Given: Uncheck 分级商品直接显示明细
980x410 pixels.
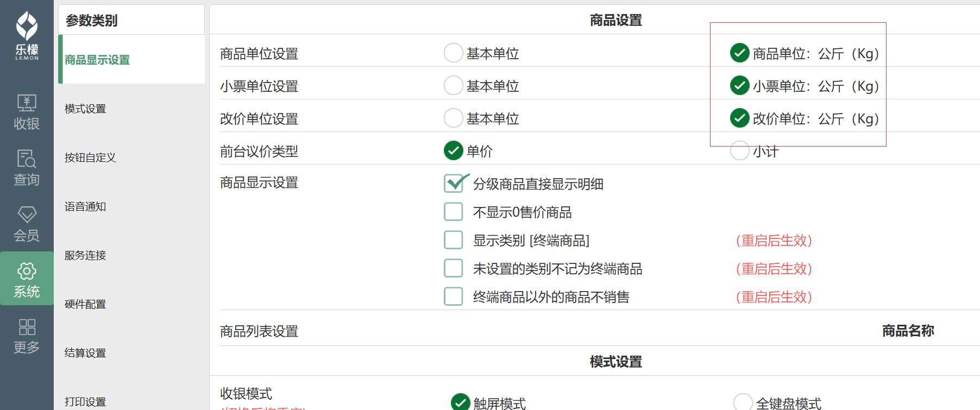Looking at the screenshot, I should coord(454,184).
